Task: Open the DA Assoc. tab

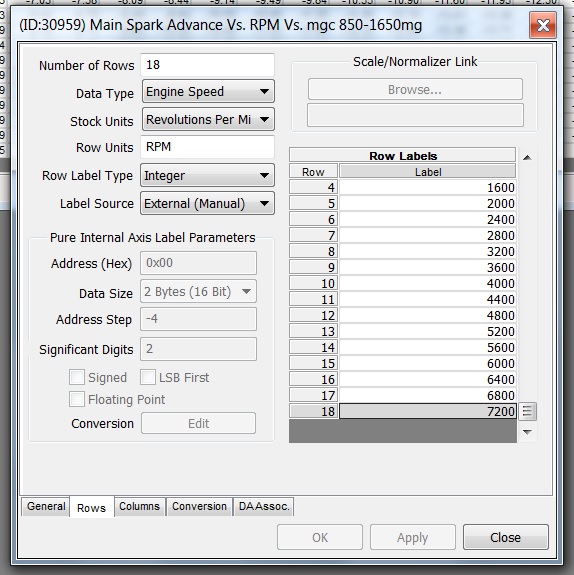Action: (x=264, y=506)
